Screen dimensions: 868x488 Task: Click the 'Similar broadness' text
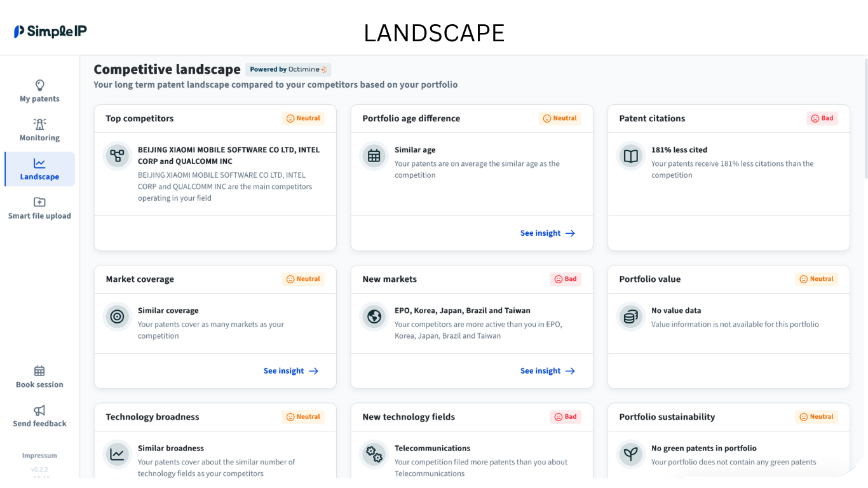171,449
